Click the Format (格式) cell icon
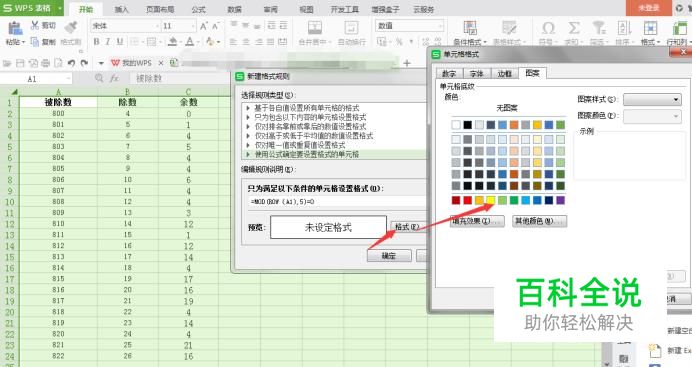The width and height of the screenshot is (692, 367). 650,27
